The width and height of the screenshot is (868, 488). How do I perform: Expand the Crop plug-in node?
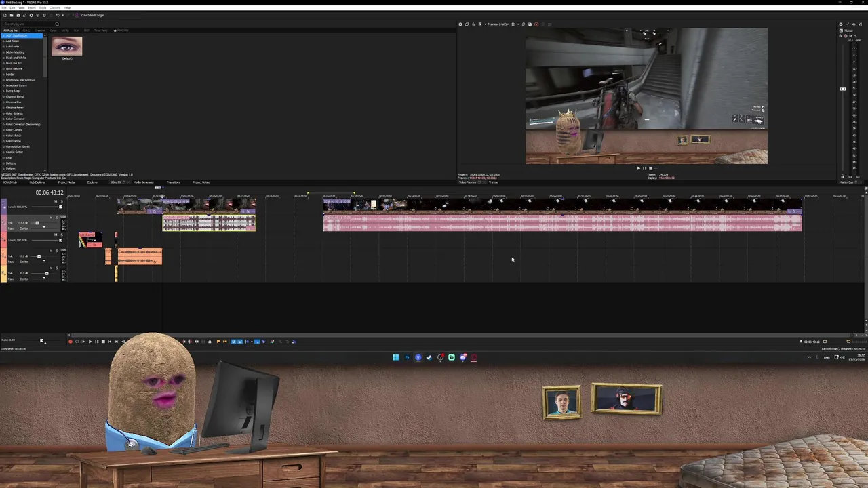coord(3,157)
